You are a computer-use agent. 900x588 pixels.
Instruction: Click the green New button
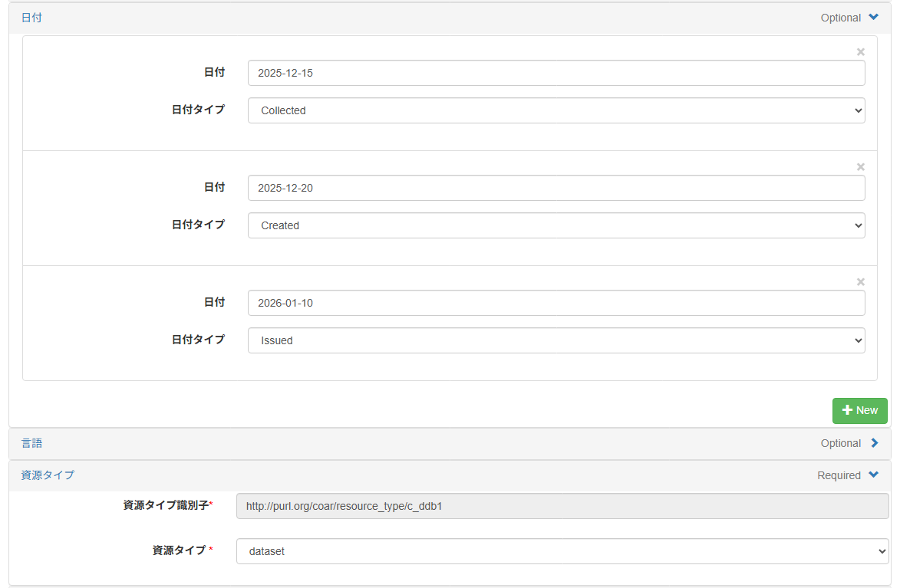(x=859, y=410)
